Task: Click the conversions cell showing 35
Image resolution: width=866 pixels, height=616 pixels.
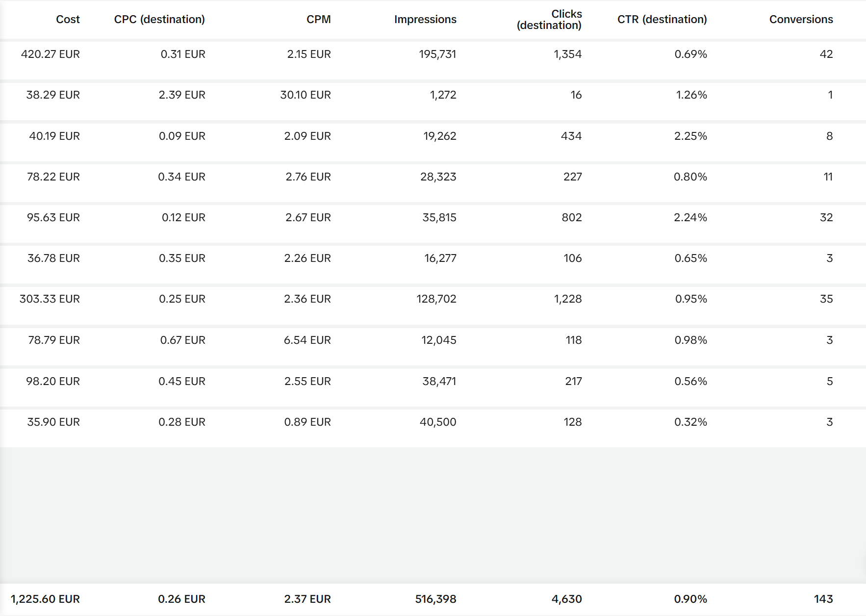Action: pos(826,299)
